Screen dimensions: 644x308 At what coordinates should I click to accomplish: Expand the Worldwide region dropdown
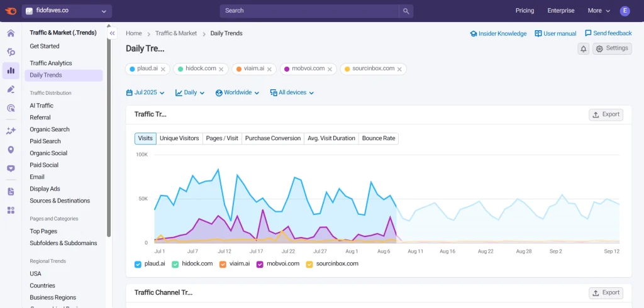pos(237,92)
